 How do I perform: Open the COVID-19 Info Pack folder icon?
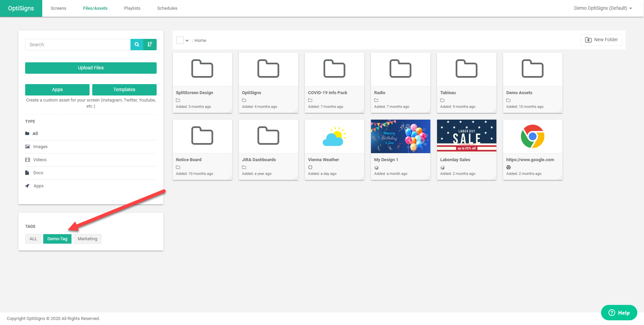click(x=334, y=69)
